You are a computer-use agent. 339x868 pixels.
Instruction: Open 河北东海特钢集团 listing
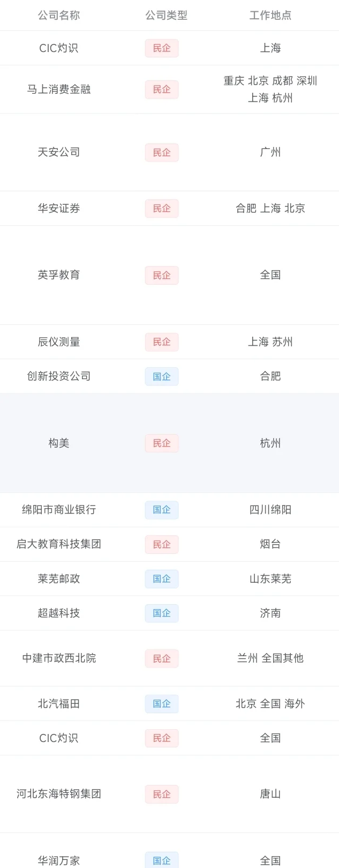[x=59, y=794]
